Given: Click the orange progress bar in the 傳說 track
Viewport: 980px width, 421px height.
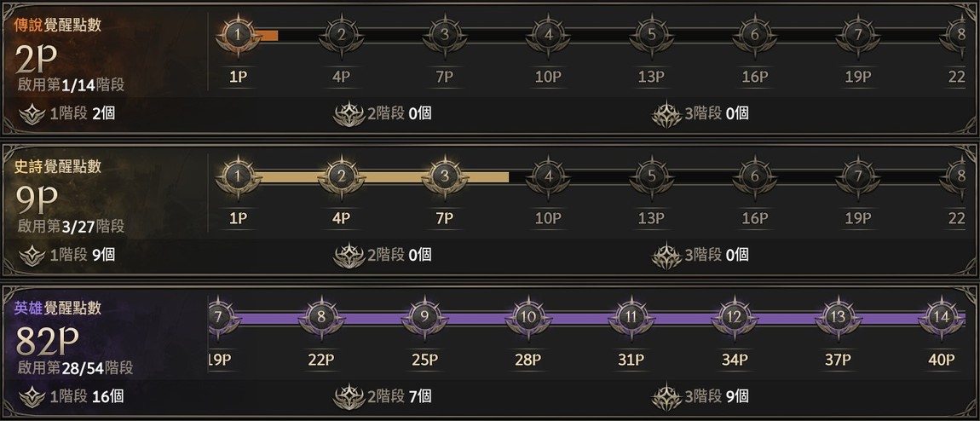Looking at the screenshot, I should point(267,35).
